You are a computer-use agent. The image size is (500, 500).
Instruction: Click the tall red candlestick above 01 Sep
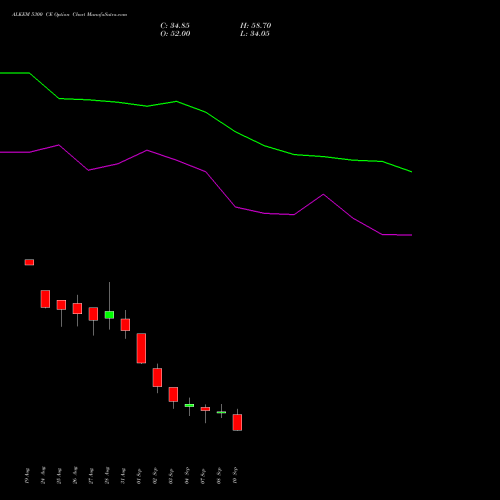click(141, 348)
